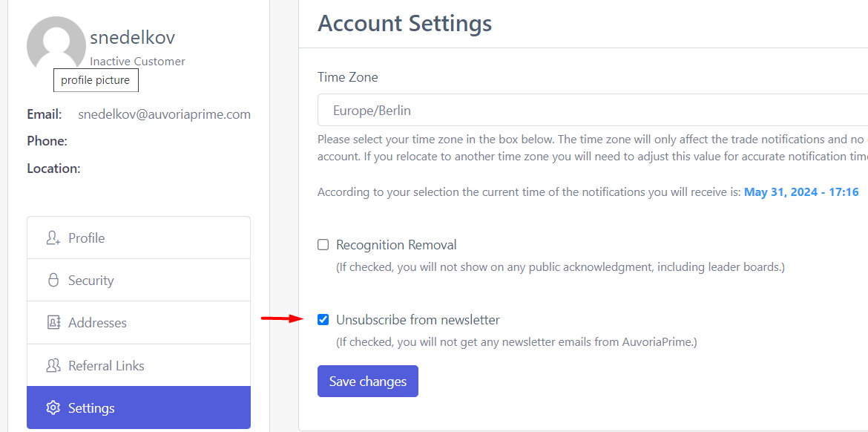The height and width of the screenshot is (432, 868).
Task: Open the Time Zone Europe/Berlin dropdown
Action: tap(592, 111)
